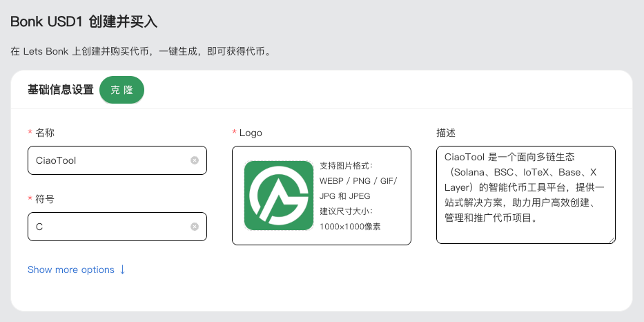This screenshot has width=644, height=322.
Task: Click the Logo field label
Action: pos(251,133)
